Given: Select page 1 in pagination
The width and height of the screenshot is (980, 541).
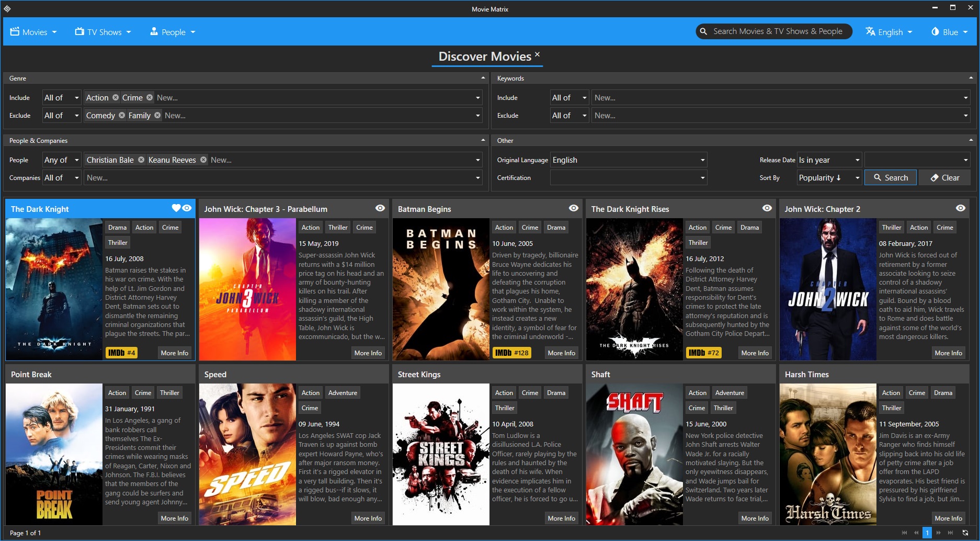Looking at the screenshot, I should pyautogui.click(x=927, y=533).
